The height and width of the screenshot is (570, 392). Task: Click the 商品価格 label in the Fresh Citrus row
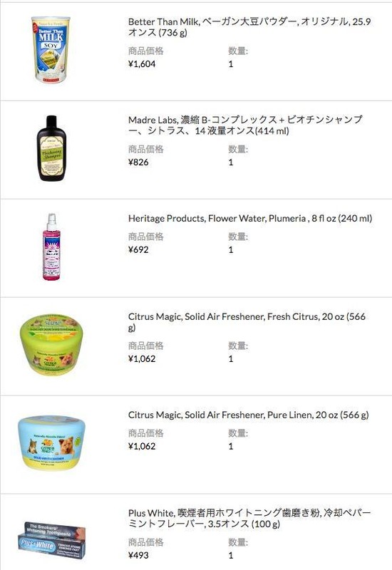coord(146,346)
